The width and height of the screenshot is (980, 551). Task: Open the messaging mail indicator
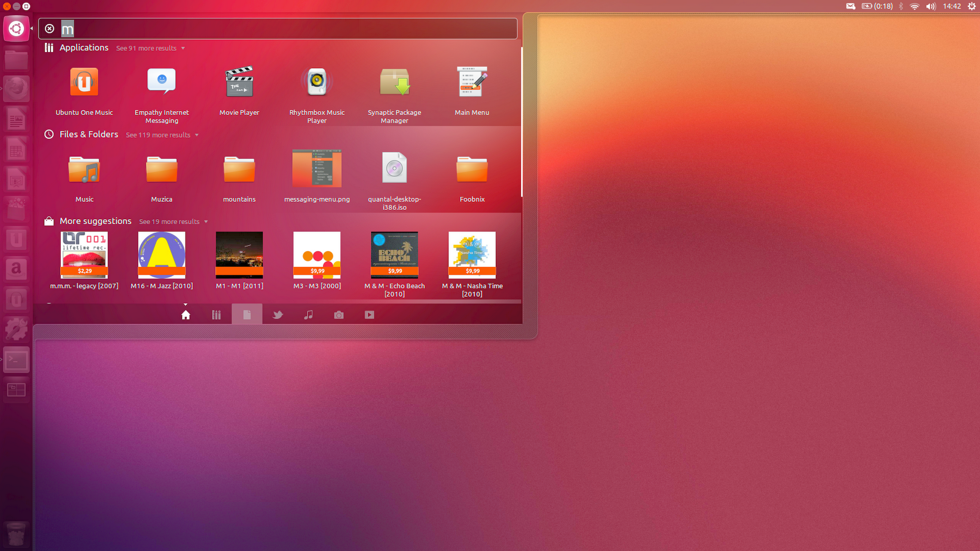(851, 6)
